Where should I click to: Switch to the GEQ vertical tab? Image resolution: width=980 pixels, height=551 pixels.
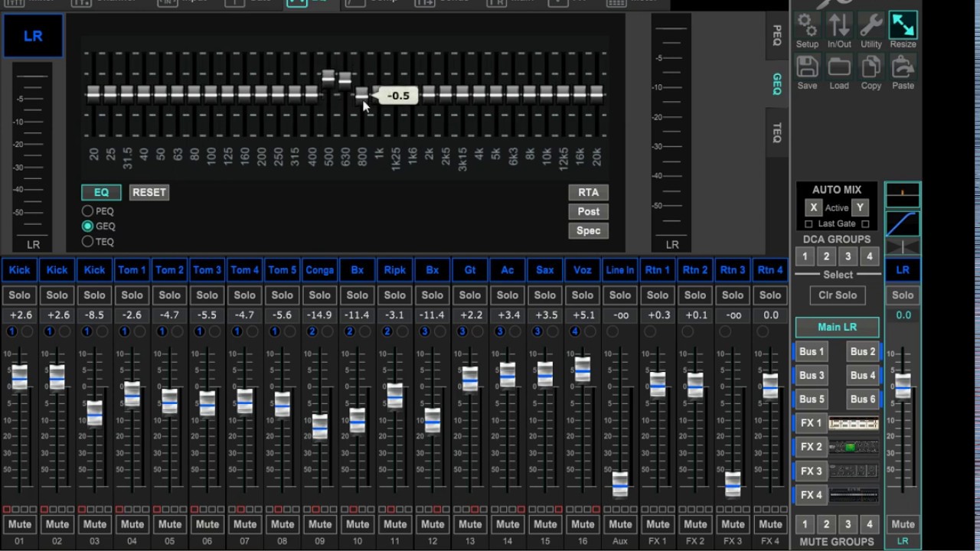pyautogui.click(x=777, y=84)
